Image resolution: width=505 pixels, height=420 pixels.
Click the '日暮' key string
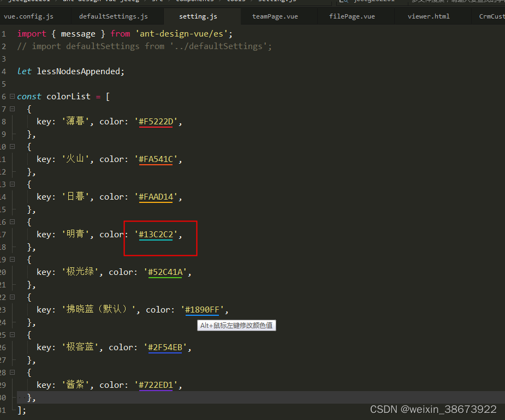click(x=75, y=197)
